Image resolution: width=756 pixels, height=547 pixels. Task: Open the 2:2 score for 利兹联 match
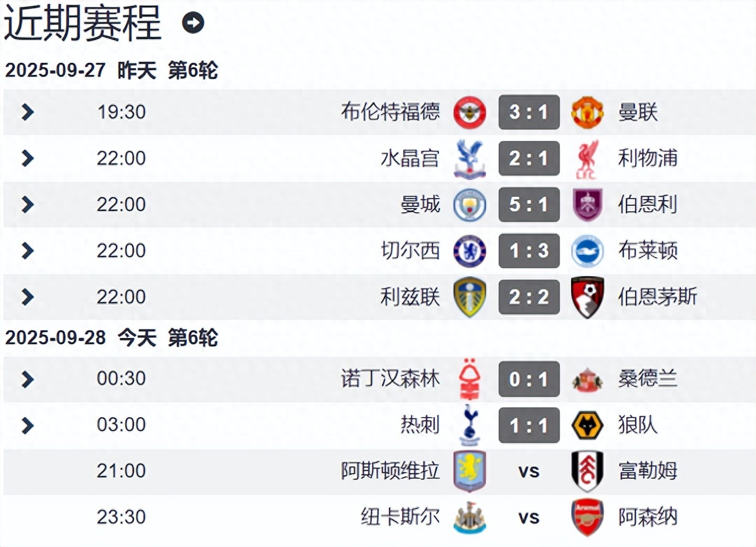[x=529, y=297]
